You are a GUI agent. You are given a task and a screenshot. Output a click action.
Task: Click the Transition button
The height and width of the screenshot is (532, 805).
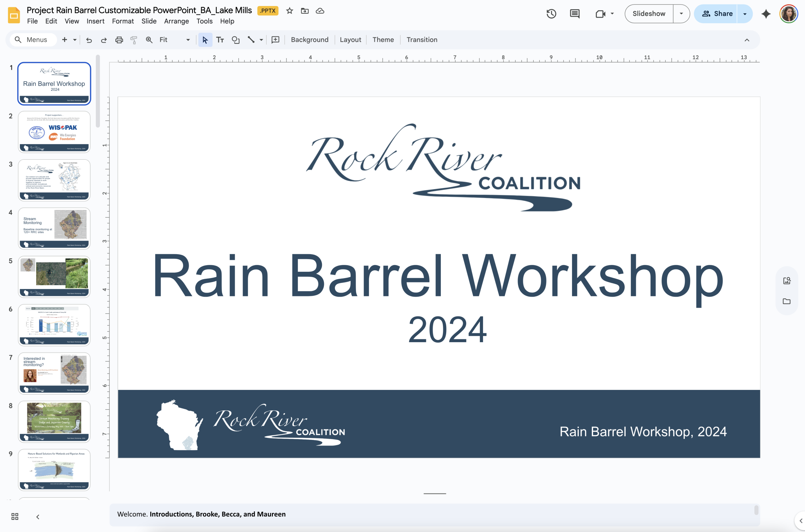click(422, 40)
